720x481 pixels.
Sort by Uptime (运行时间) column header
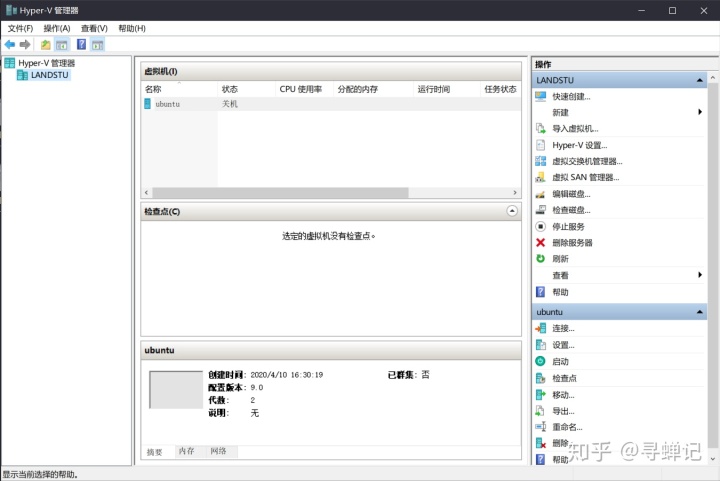[447, 89]
